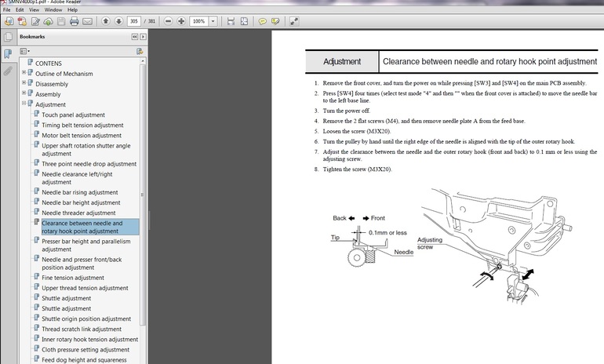Viewport: 604px width, 364px height.
Task: Open the Edit menu
Action: (20, 9)
